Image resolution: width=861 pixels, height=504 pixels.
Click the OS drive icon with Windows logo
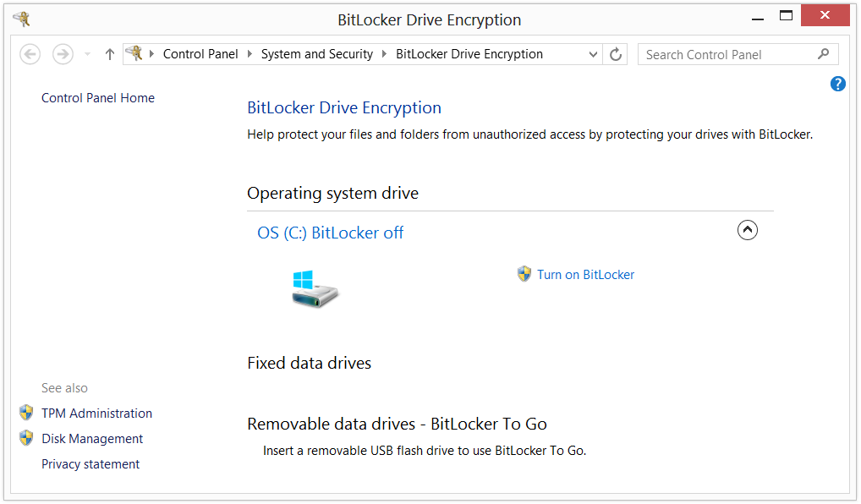(315, 288)
